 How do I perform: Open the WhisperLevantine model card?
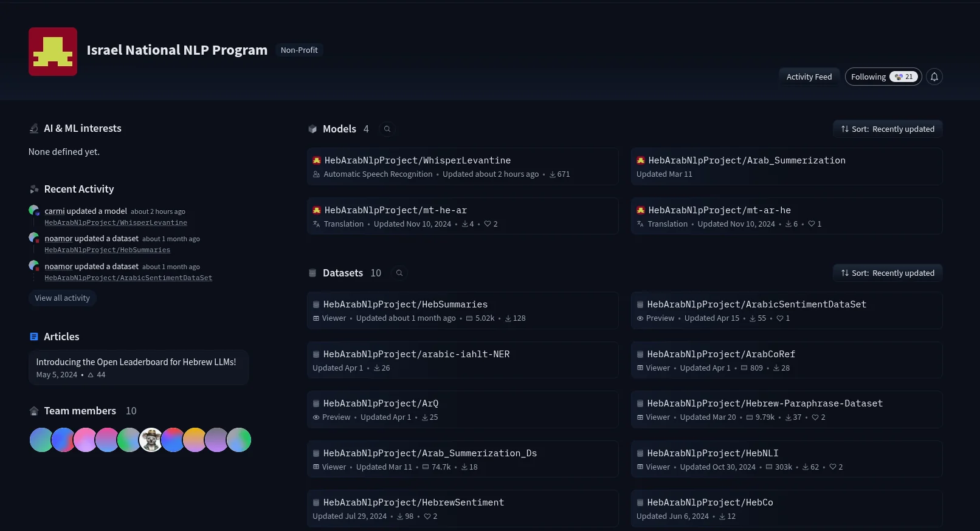coord(463,166)
